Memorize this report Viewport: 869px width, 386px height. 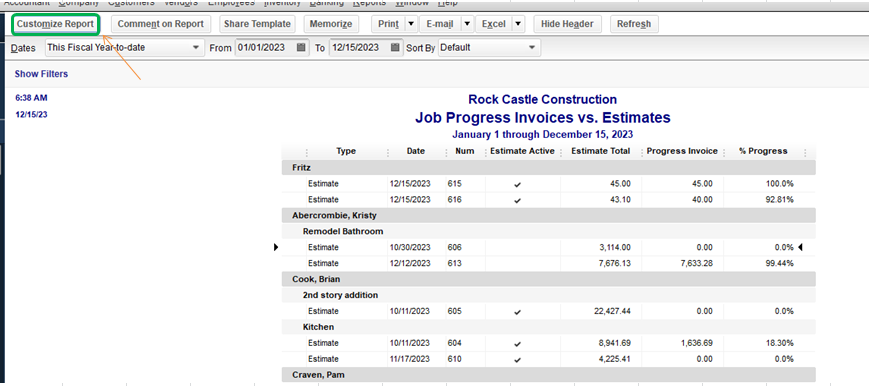pos(331,24)
